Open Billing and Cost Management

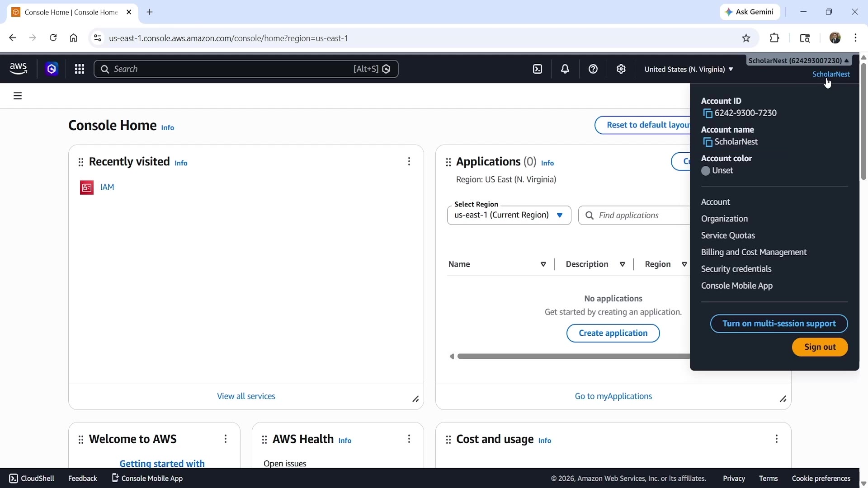pos(754,252)
